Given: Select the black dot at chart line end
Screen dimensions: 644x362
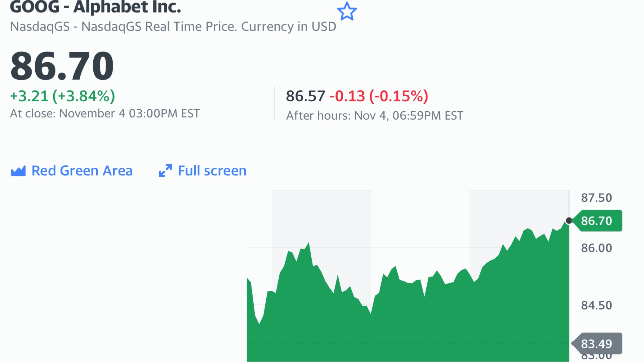Looking at the screenshot, I should tap(569, 220).
